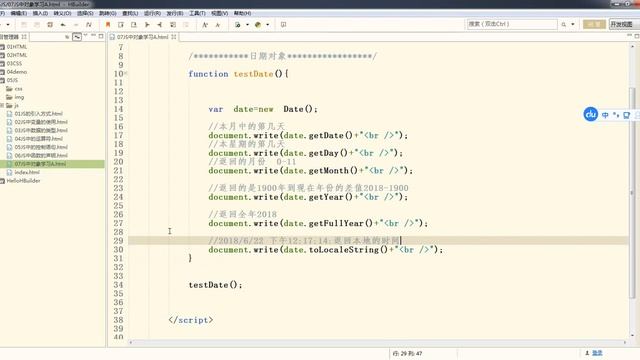Click the undo arrow toolbar icon
The width and height of the screenshot is (640, 360).
point(63,24)
